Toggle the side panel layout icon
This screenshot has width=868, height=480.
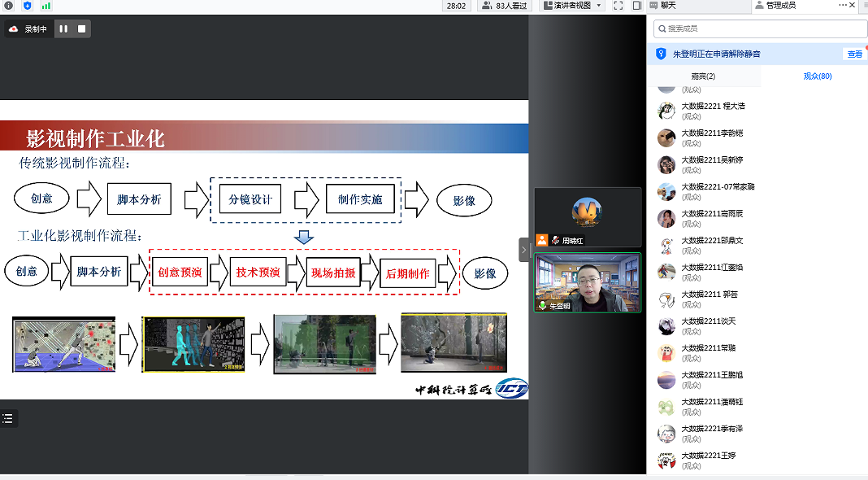click(x=637, y=6)
